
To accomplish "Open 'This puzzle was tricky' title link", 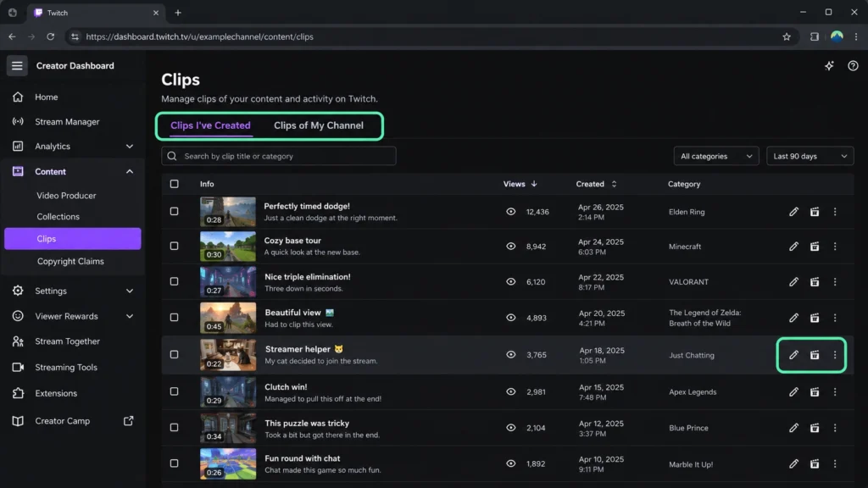I will pos(307,424).
